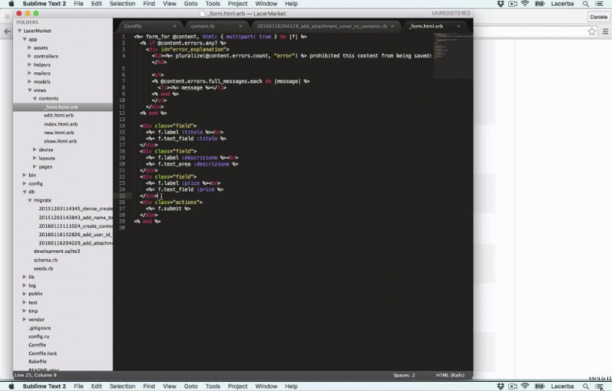Open edit.html.erb in the sidebar
612x391 pixels.
(59, 116)
